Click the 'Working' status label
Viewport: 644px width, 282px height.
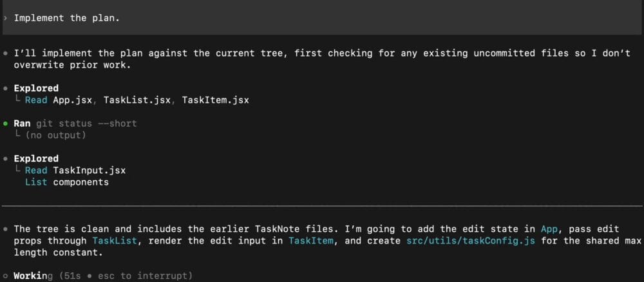(33, 276)
